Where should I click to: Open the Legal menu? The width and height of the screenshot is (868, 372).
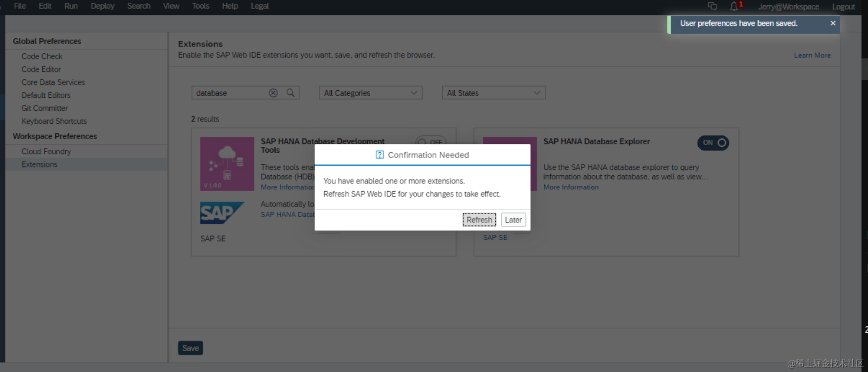[x=260, y=6]
